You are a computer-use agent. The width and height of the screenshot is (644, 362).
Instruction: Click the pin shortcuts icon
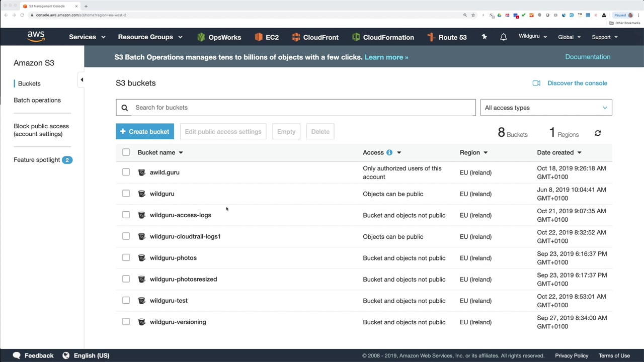pos(484,37)
